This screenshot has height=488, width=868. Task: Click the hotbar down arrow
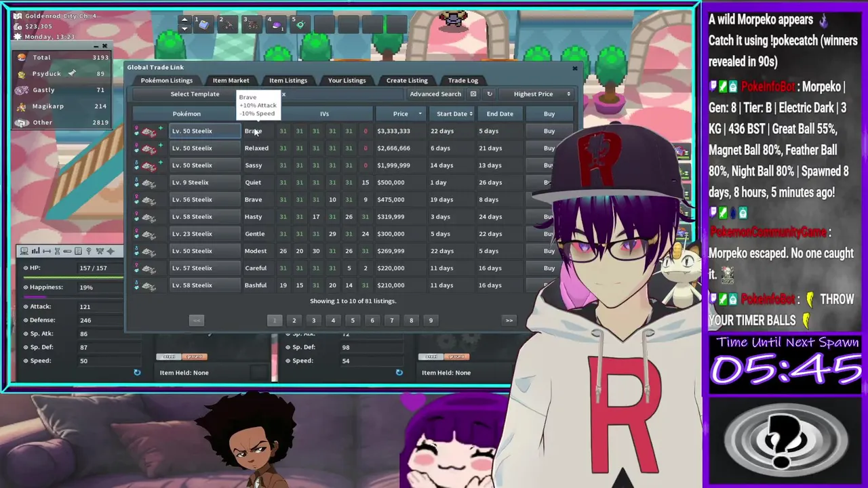coord(184,28)
